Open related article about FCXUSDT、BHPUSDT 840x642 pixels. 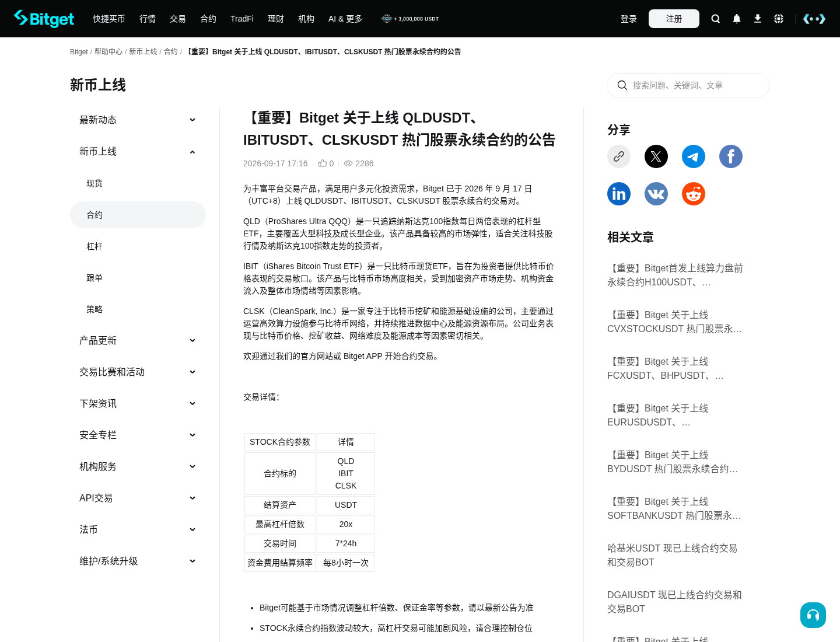click(675, 369)
